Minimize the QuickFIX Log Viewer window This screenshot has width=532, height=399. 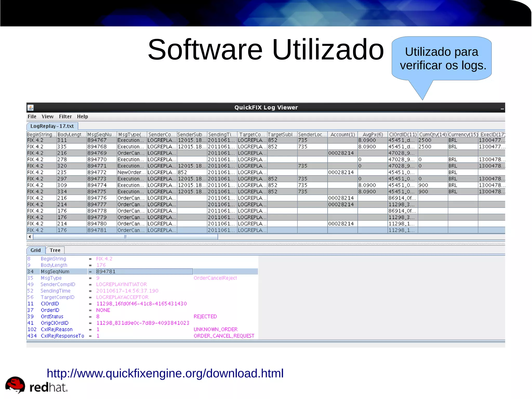[502, 109]
